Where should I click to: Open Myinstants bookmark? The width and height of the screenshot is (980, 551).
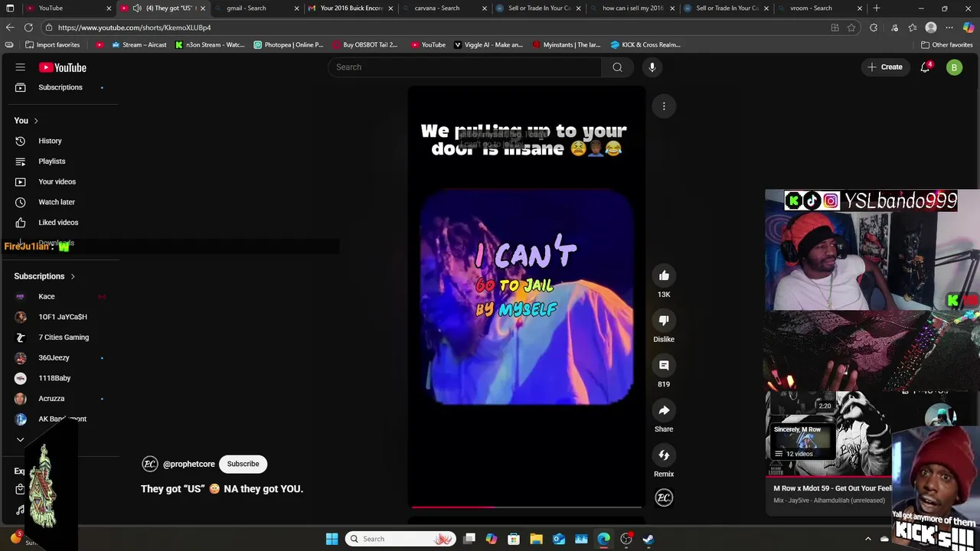click(x=567, y=44)
